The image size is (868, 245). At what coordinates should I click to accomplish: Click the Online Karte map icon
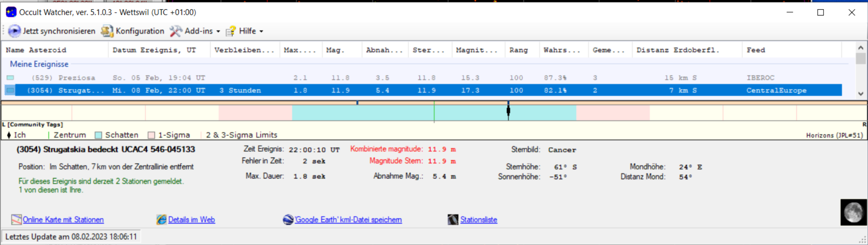[16, 219]
